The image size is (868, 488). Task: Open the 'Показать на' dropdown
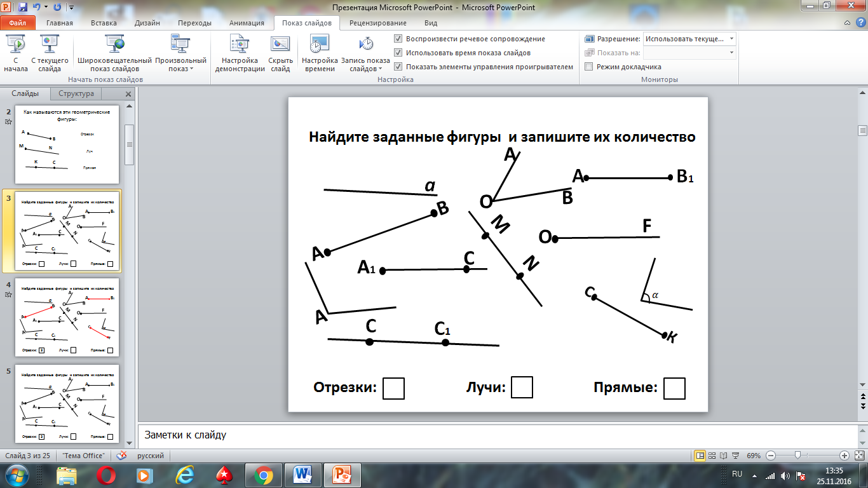pyautogui.click(x=689, y=53)
